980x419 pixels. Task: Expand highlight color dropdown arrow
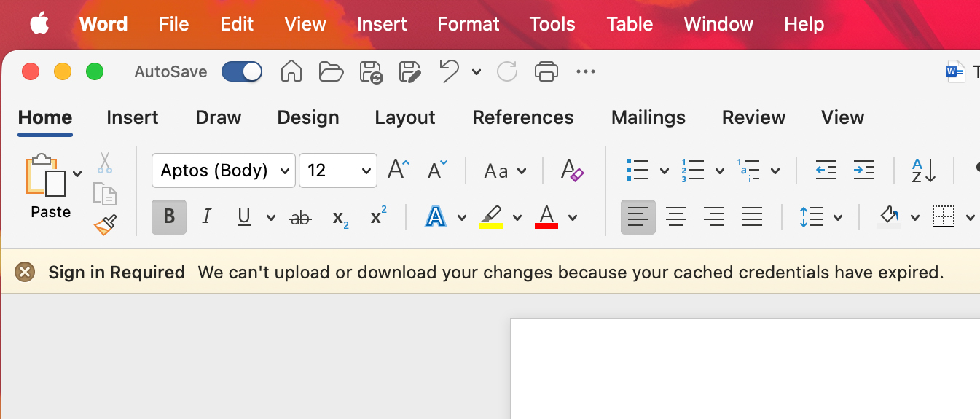click(517, 217)
